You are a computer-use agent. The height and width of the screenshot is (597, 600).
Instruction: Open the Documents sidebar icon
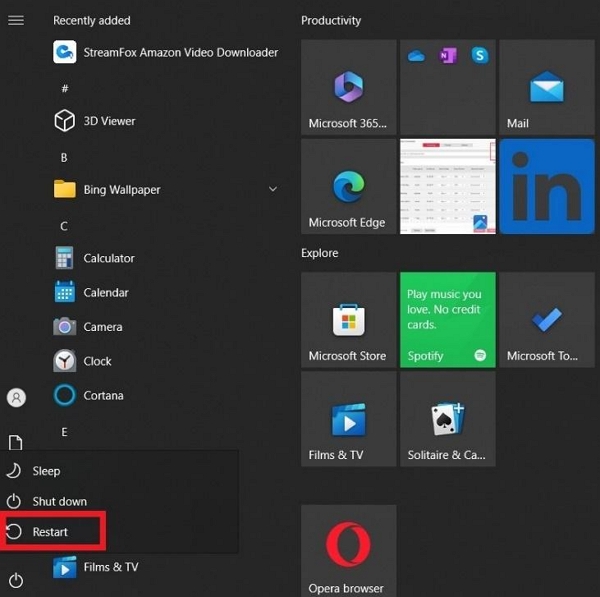pyautogui.click(x=16, y=442)
